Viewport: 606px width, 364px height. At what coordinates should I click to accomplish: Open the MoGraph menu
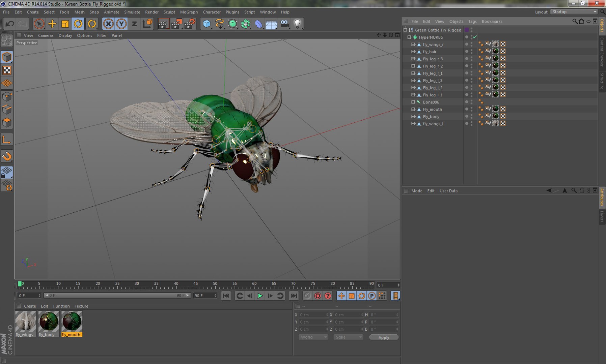pyautogui.click(x=189, y=12)
